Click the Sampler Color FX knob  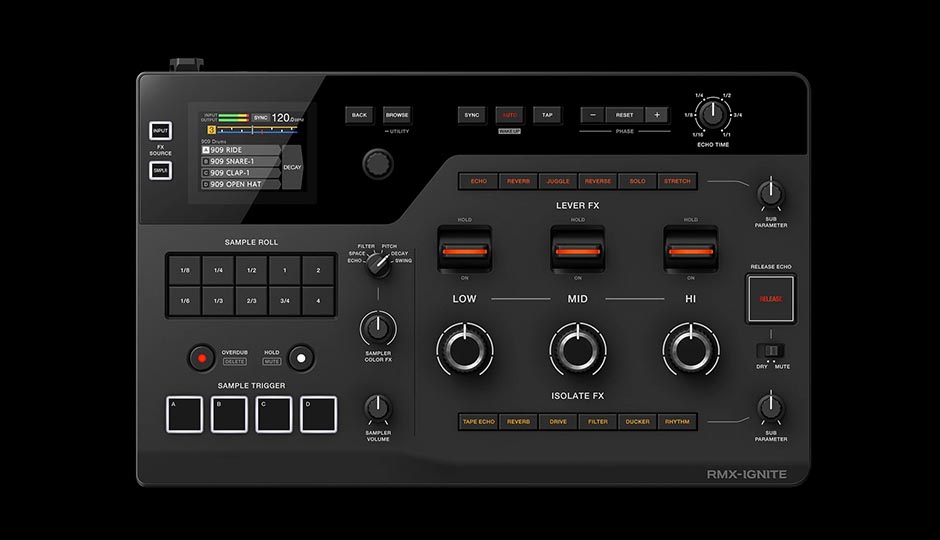click(377, 326)
